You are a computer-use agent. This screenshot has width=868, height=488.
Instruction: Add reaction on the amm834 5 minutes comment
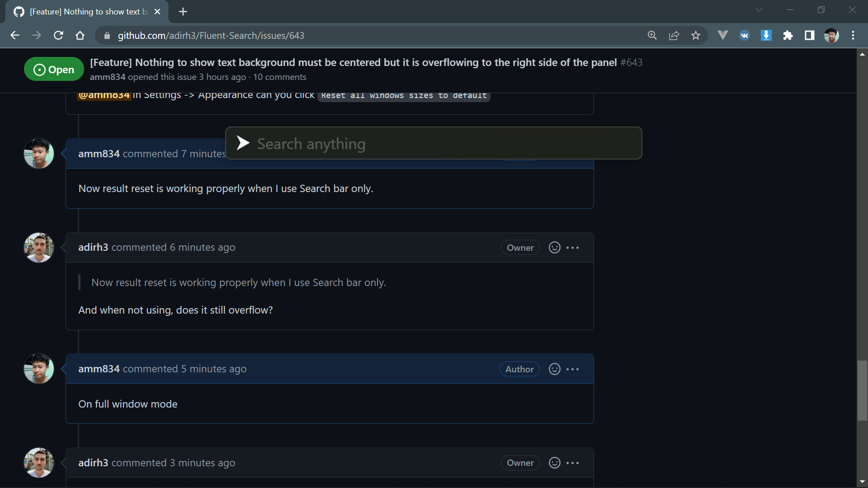[x=555, y=369]
